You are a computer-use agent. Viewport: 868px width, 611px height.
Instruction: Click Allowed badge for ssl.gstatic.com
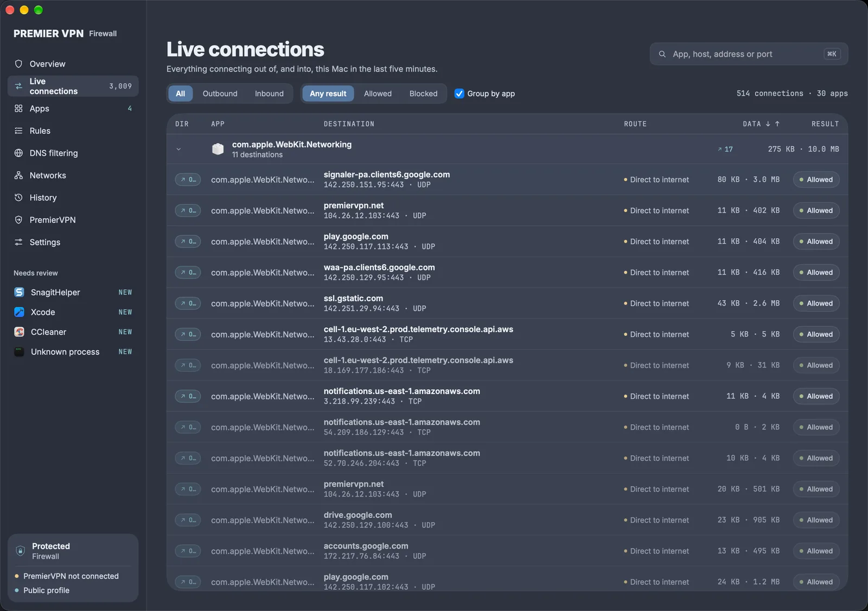[816, 303]
